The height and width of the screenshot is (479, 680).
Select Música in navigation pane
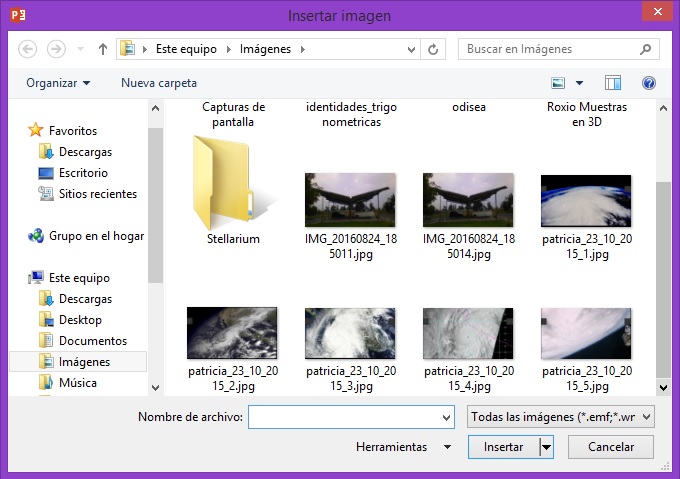coord(77,383)
